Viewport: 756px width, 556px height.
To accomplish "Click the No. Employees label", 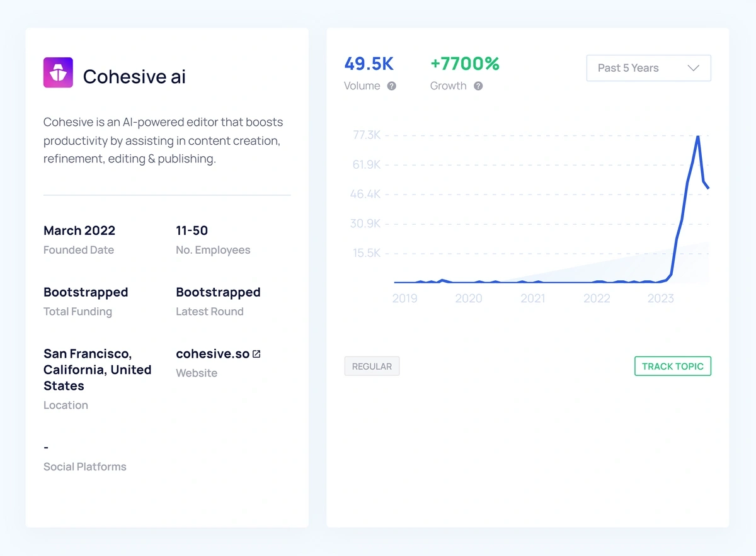I will click(213, 250).
